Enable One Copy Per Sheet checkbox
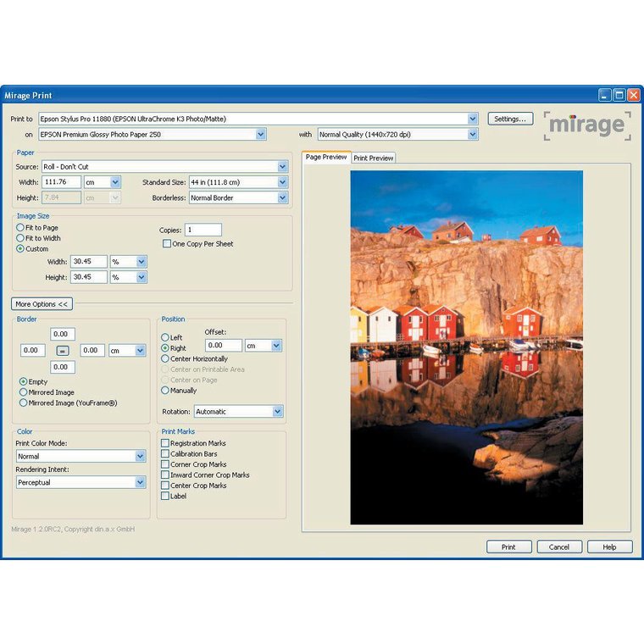Viewport: 644px width, 644px height. point(167,244)
